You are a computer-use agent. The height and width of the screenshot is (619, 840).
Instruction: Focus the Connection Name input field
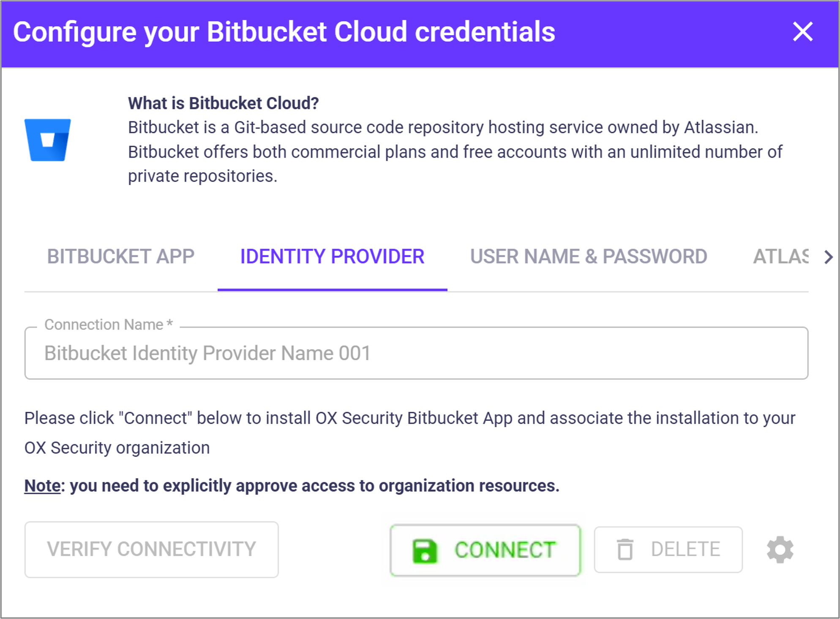416,353
